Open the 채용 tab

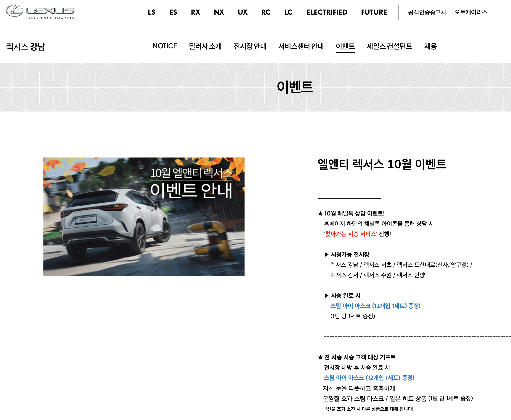(430, 46)
